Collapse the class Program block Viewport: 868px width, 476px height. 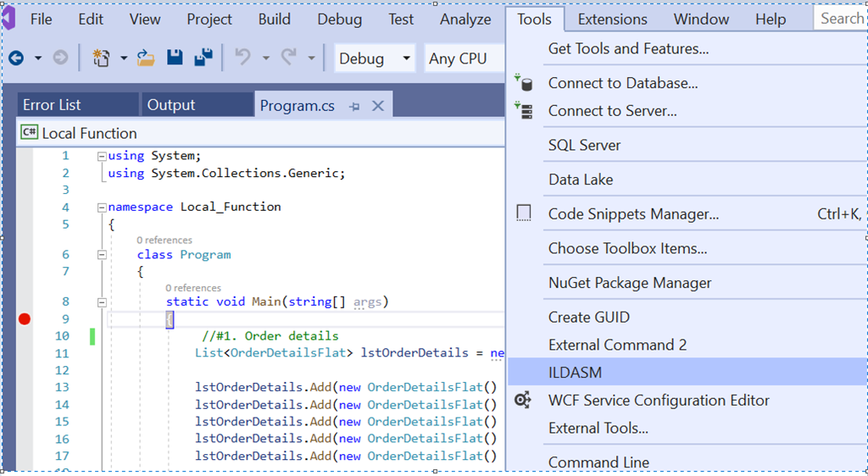click(x=102, y=254)
